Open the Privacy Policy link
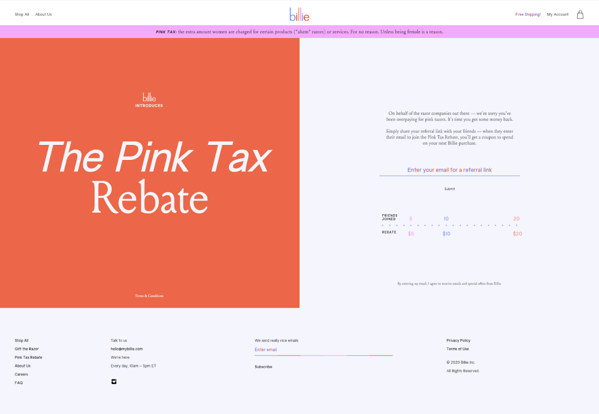Image resolution: width=599 pixels, height=414 pixels. click(x=458, y=340)
